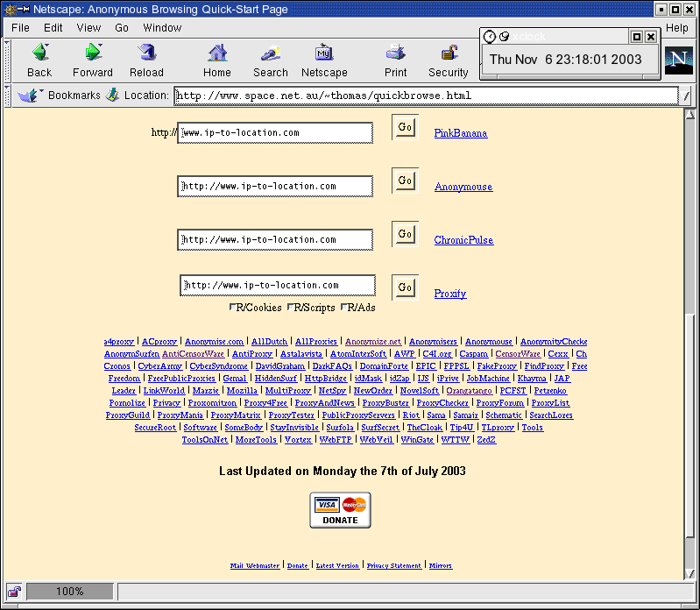Click the xclock date and time display
The width and height of the screenshot is (700, 610).
(x=565, y=60)
